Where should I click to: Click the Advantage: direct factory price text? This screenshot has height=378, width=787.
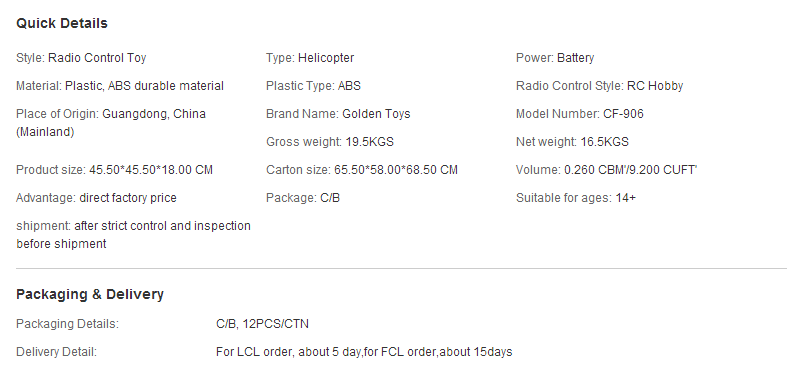(96, 198)
